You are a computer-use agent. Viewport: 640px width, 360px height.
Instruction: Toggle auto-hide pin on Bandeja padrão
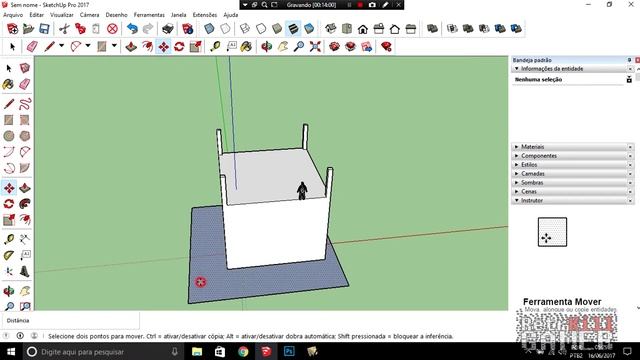click(629, 60)
